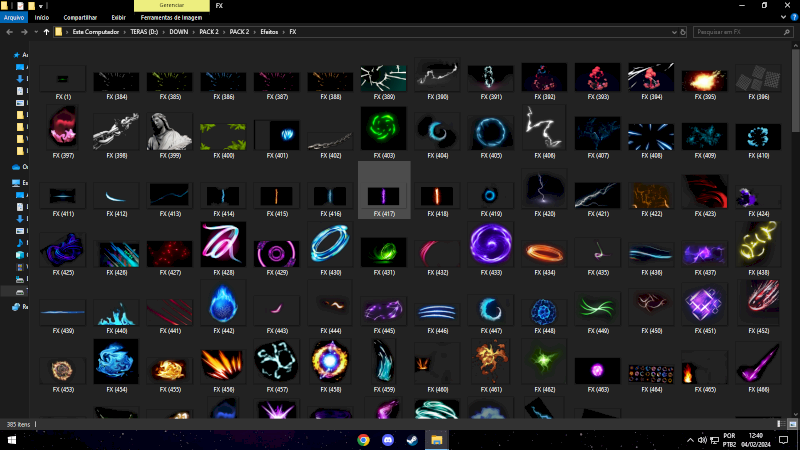
Task: Select the FX (403) green swirl thumbnail
Action: pos(384,132)
